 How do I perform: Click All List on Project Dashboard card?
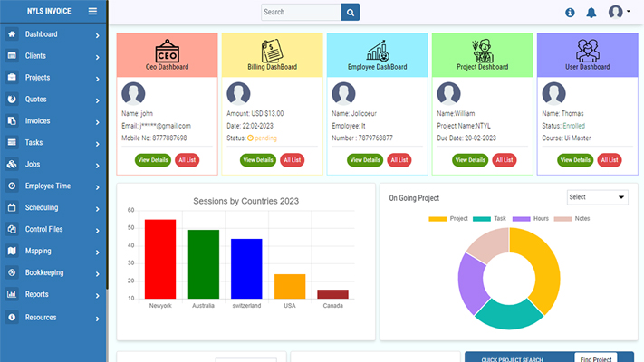[505, 160]
